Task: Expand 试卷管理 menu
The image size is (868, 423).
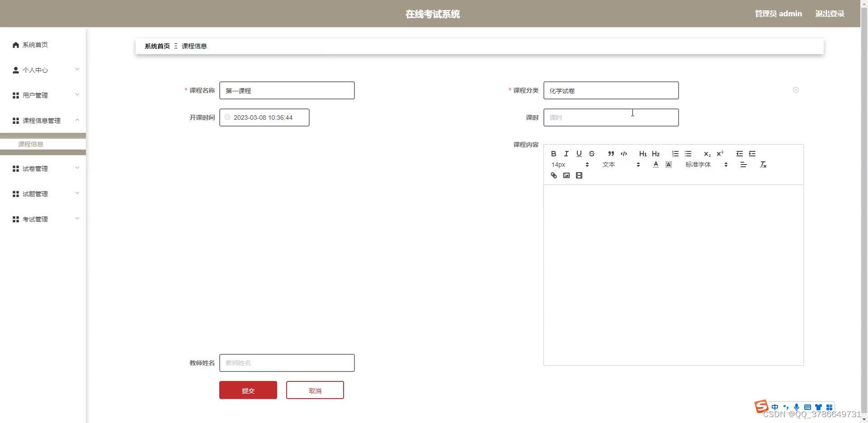Action: [x=43, y=168]
